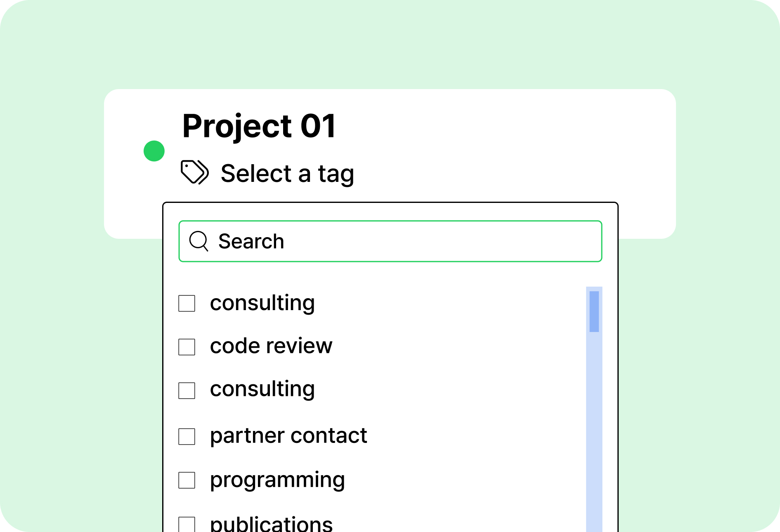
Task: Pick the programming tag label
Action: click(277, 480)
